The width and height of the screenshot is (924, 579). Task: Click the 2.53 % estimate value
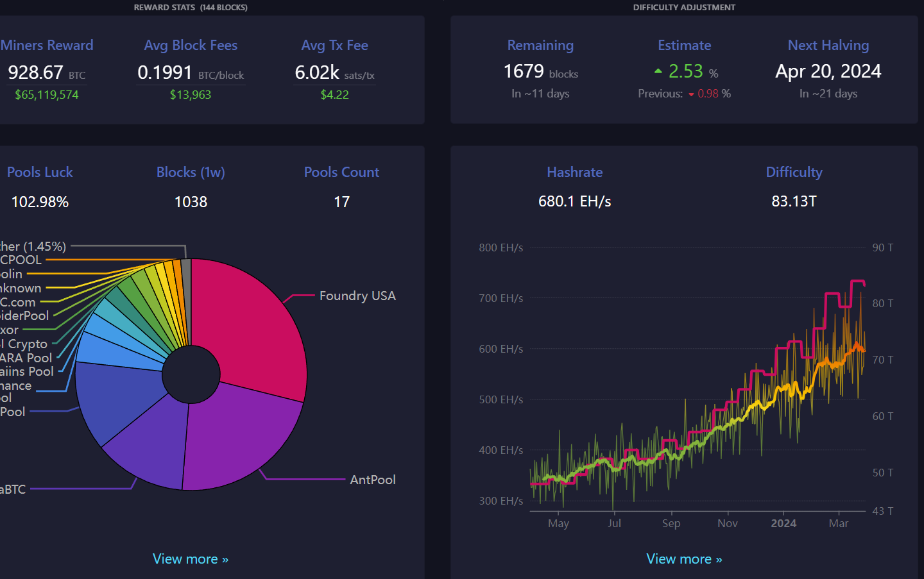[693, 71]
